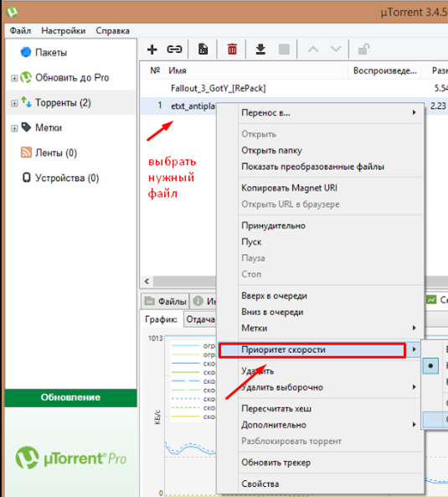
Task: Sort by Воспроизведе... column header
Action: pyautogui.click(x=384, y=70)
